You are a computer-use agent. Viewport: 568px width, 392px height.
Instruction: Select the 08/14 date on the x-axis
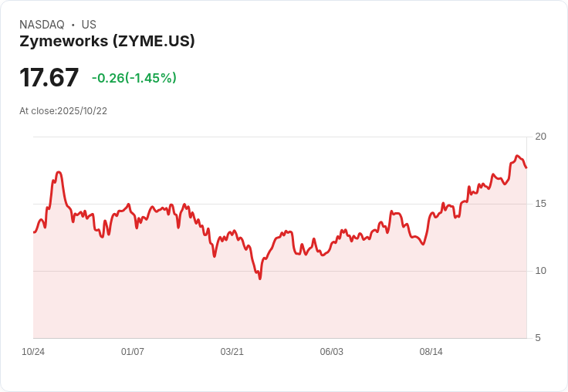(431, 352)
